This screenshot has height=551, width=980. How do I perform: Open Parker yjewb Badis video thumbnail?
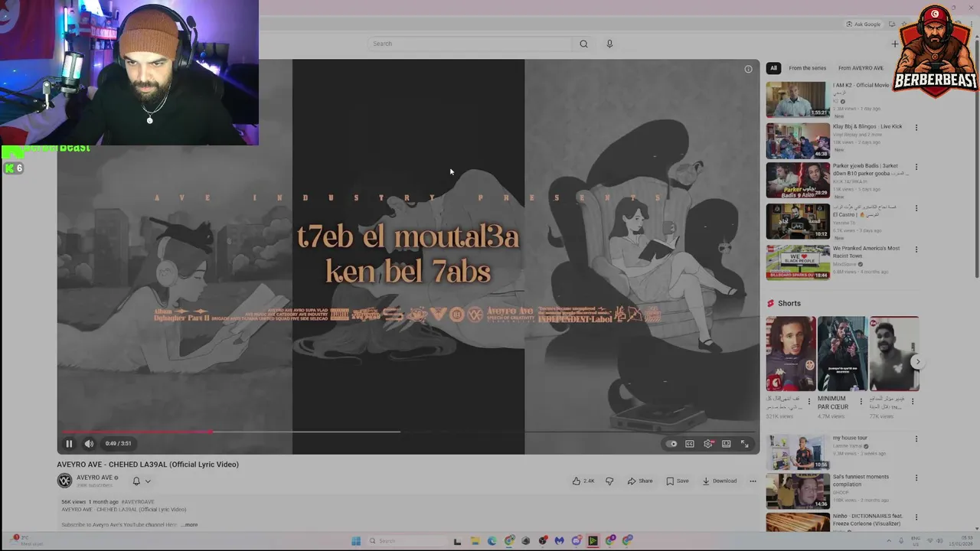tap(797, 181)
